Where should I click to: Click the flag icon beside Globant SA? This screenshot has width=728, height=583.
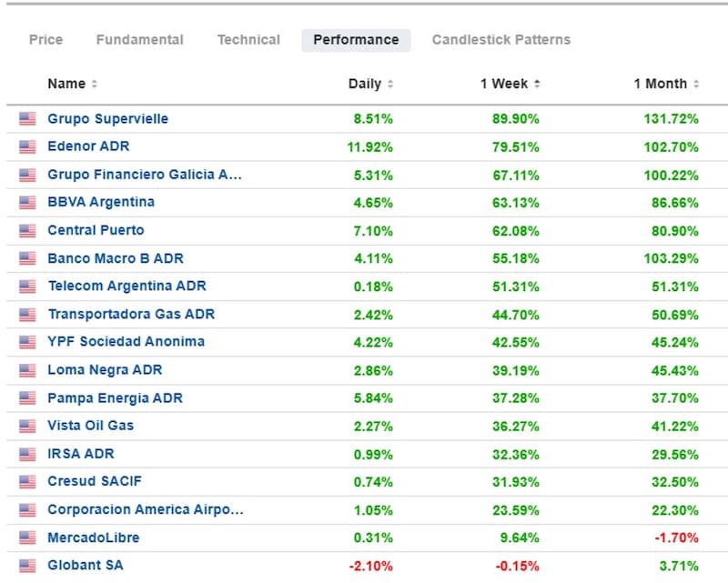tap(27, 566)
